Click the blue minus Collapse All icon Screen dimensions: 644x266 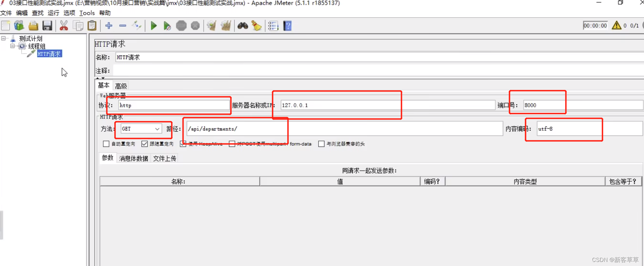point(123,26)
